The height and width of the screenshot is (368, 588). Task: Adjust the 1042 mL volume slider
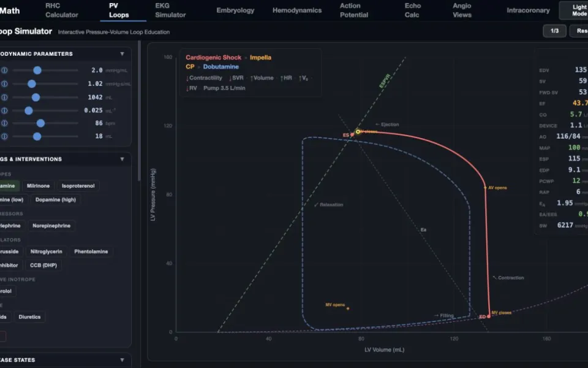pos(45,98)
